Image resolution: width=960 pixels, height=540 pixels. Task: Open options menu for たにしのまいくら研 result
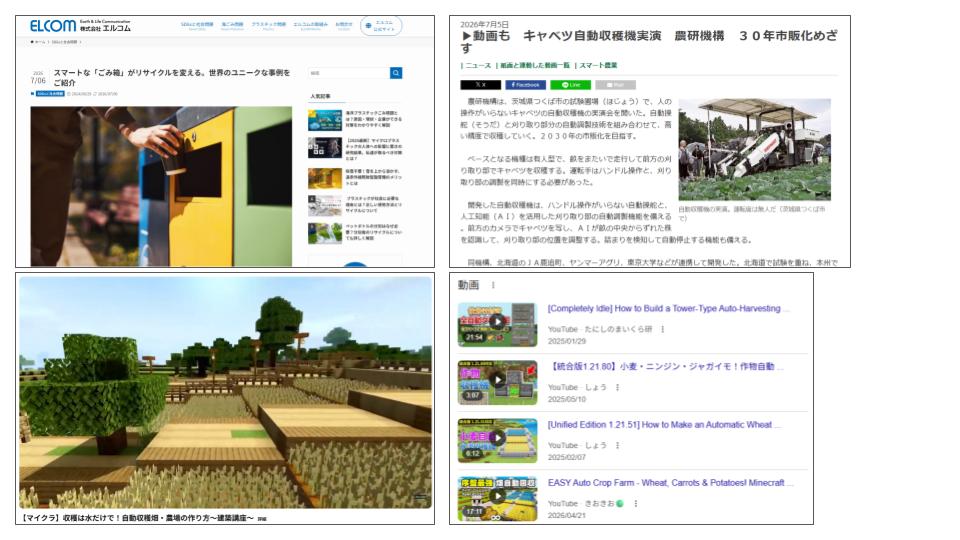coord(662,329)
